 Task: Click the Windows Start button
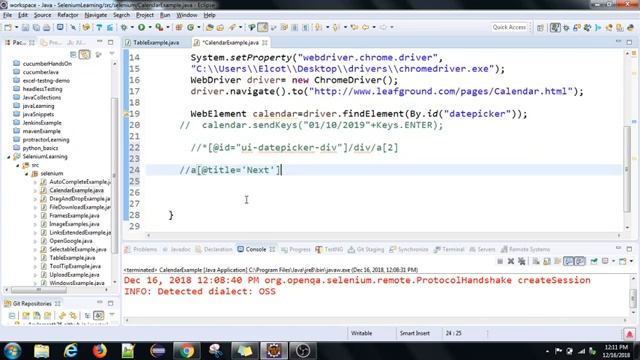click(12, 351)
